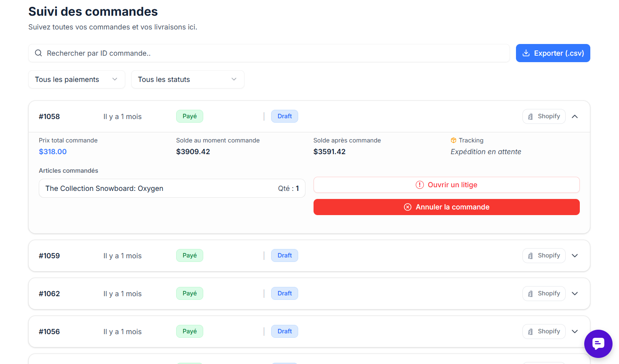This screenshot has height=364, width=619.
Task: Click Annuler la commande button
Action: (446, 207)
